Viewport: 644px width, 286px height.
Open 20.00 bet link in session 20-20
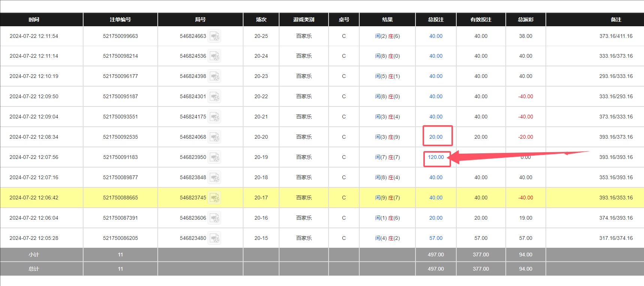[436, 137]
